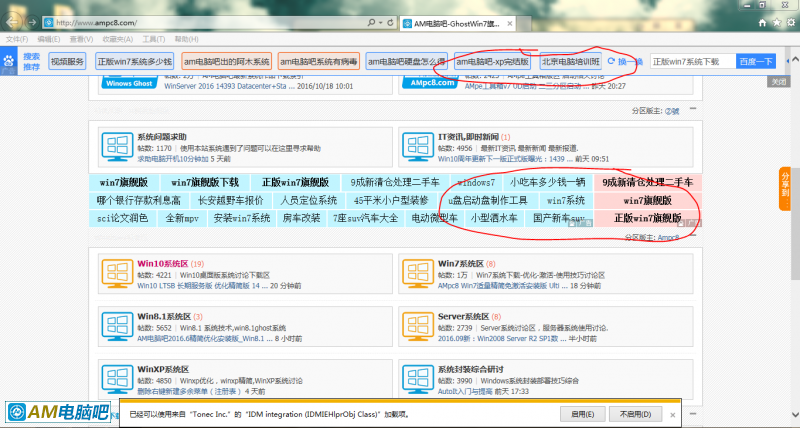The height and width of the screenshot is (428, 800).
Task: Click the Baidu paw icon
Action: coord(9,61)
